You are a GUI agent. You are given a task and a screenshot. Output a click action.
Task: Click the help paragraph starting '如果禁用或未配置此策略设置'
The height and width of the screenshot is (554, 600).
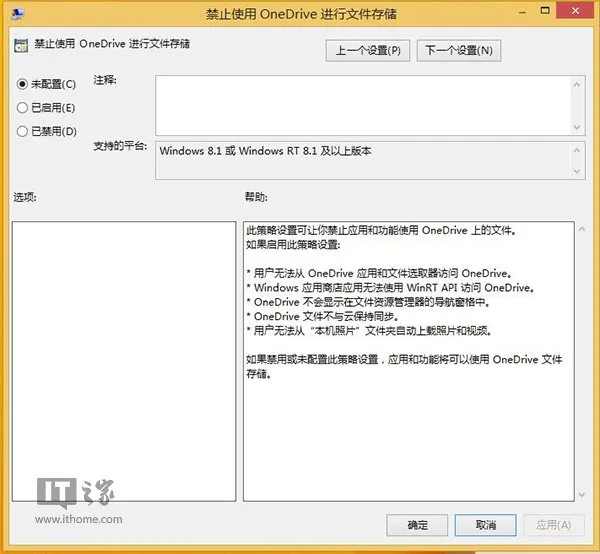point(404,367)
